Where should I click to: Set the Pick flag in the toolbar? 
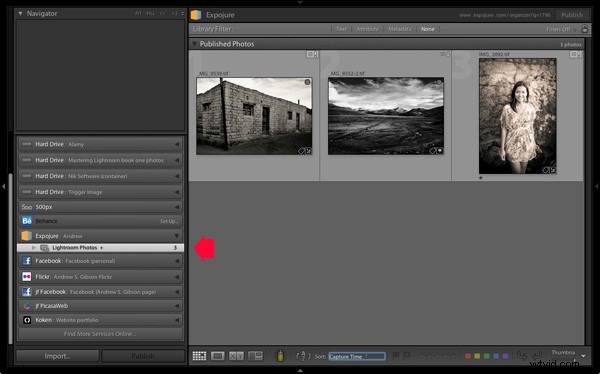(396, 356)
